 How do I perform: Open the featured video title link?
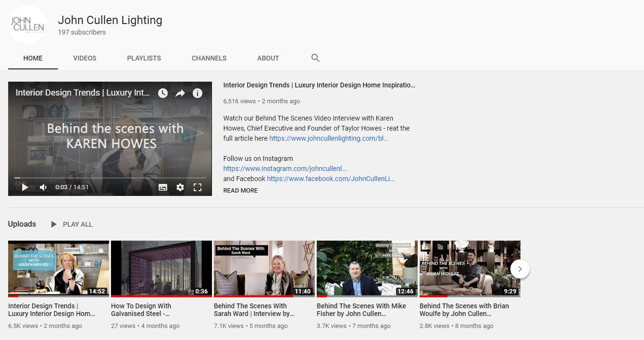pyautogui.click(x=319, y=85)
